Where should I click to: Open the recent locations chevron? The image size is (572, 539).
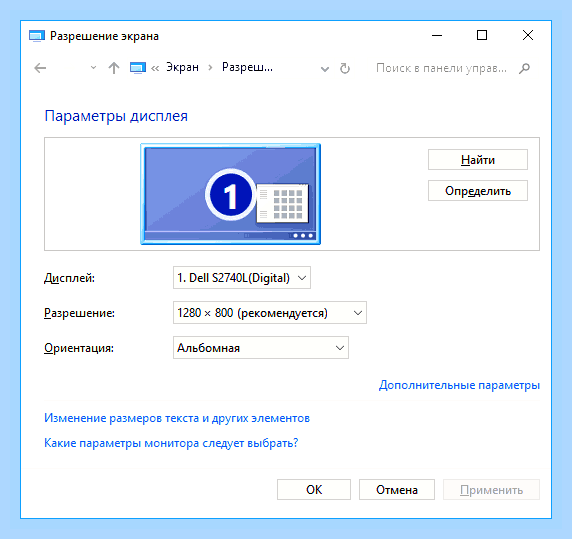click(93, 68)
